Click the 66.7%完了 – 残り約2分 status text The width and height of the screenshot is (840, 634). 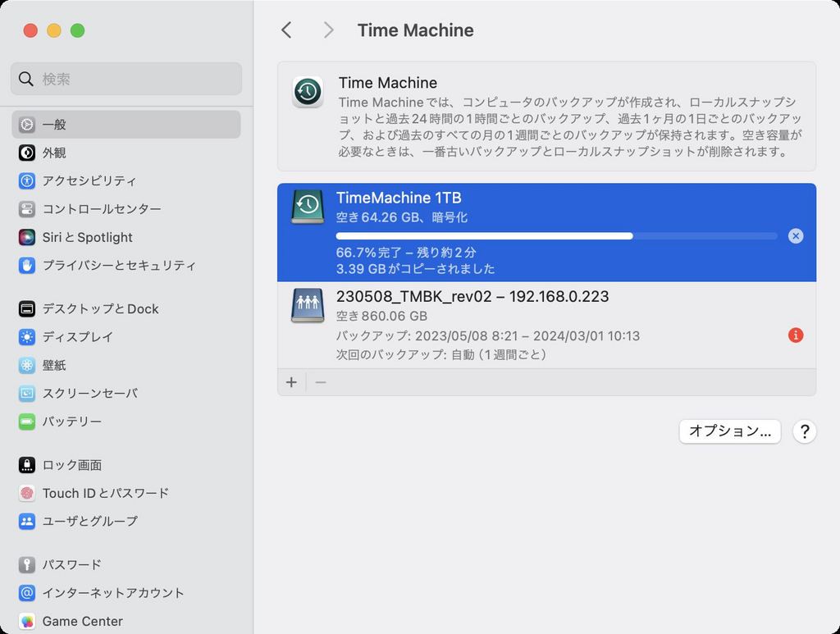pyautogui.click(x=406, y=253)
